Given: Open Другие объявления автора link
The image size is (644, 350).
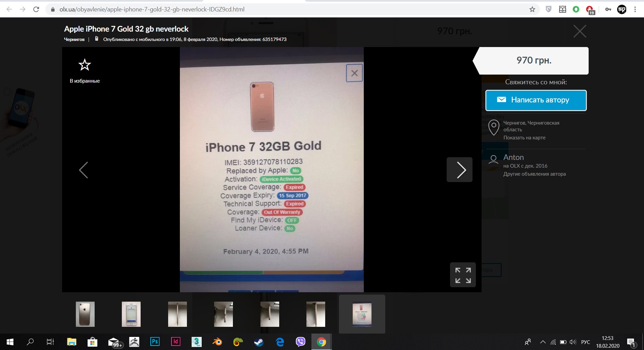Looking at the screenshot, I should click(x=535, y=174).
